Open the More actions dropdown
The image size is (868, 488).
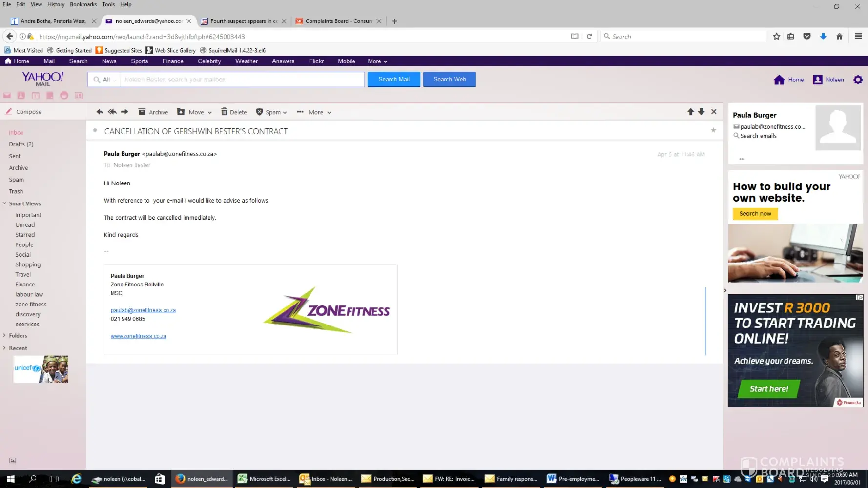pyautogui.click(x=314, y=112)
